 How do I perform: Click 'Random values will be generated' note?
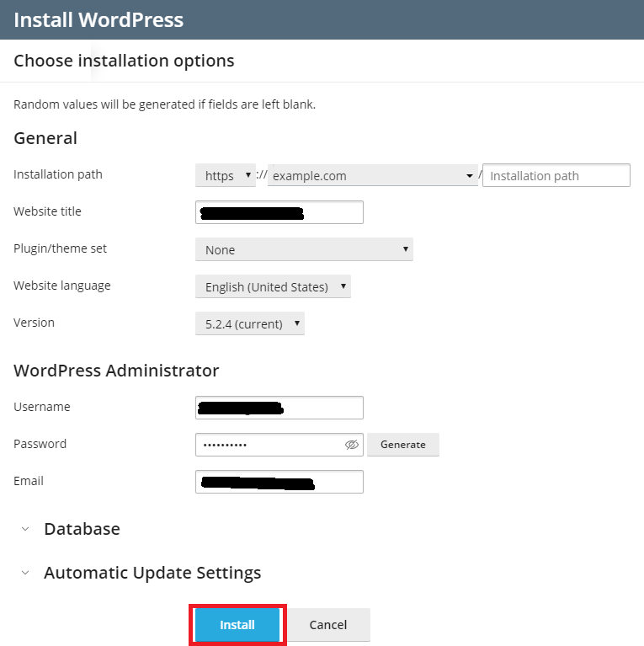point(165,104)
